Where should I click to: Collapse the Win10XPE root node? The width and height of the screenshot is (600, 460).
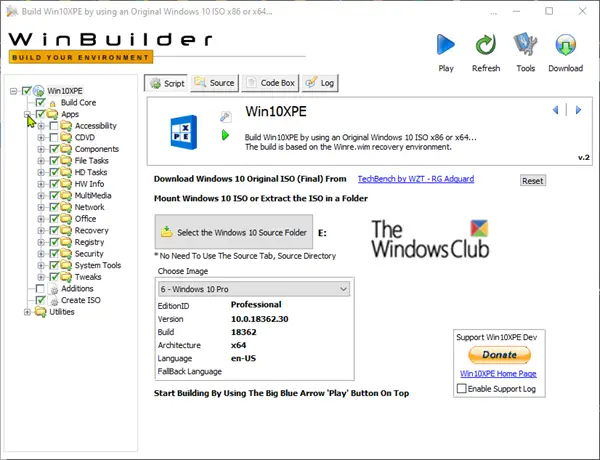(x=13, y=91)
